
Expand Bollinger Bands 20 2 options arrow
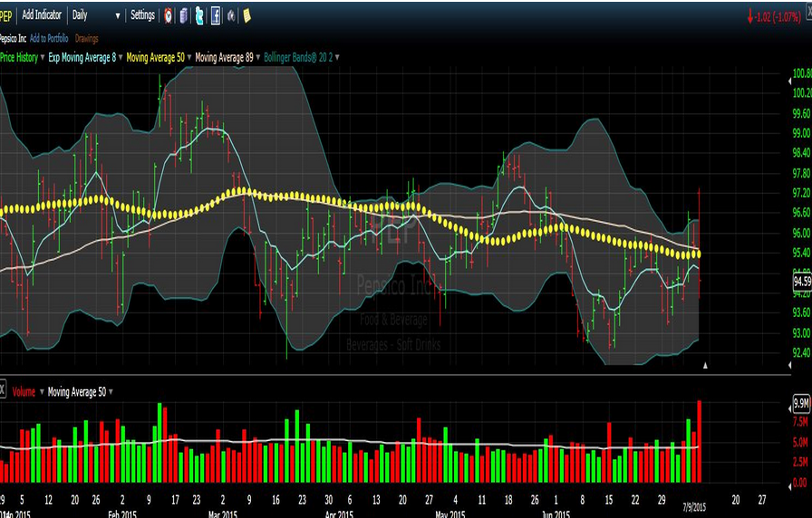click(x=336, y=57)
